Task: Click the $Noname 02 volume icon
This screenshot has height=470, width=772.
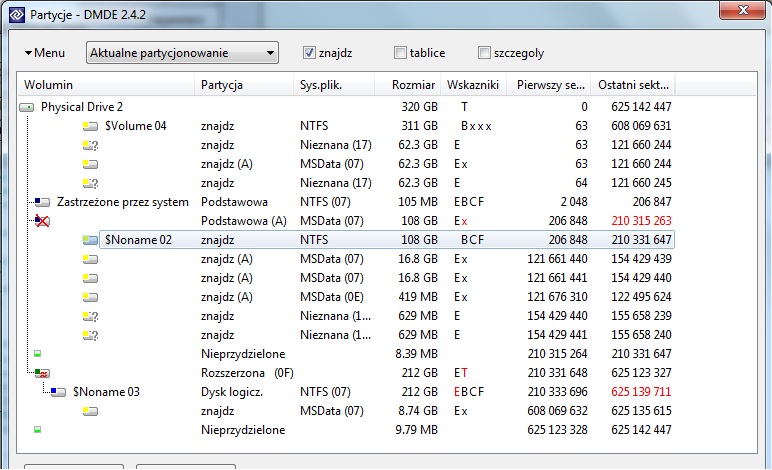Action: pyautogui.click(x=90, y=240)
